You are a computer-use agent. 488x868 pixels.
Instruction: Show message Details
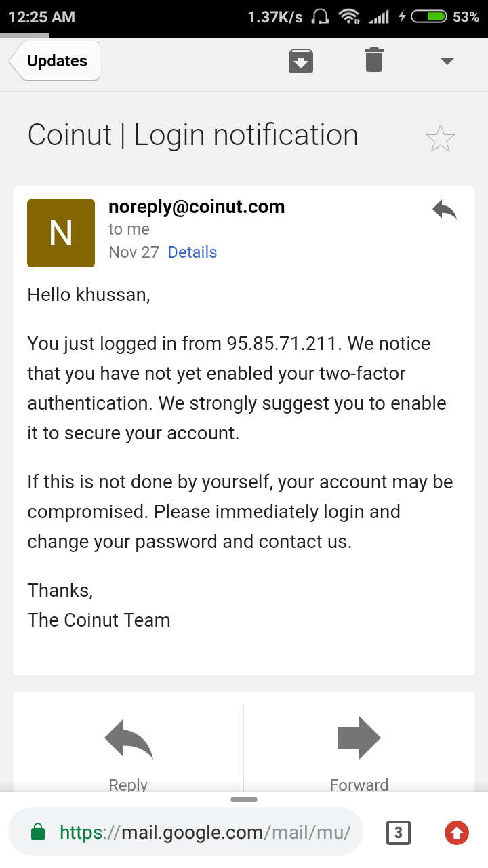[192, 252]
